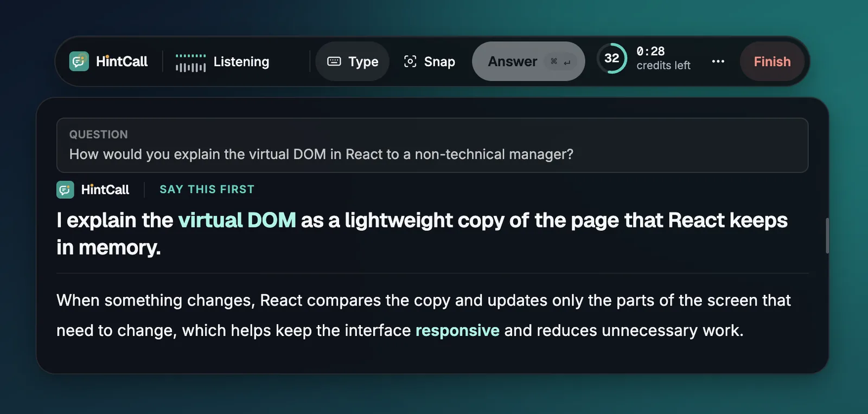
Task: Click the virtual DOM question text
Action: click(321, 154)
